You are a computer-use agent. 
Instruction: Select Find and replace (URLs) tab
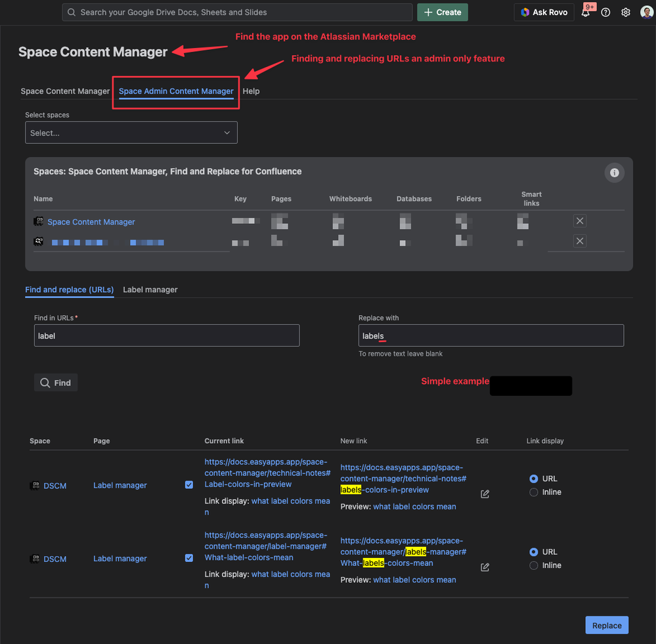click(x=70, y=290)
